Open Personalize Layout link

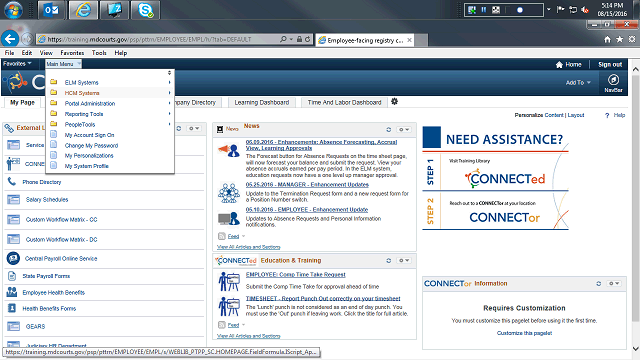pos(576,115)
